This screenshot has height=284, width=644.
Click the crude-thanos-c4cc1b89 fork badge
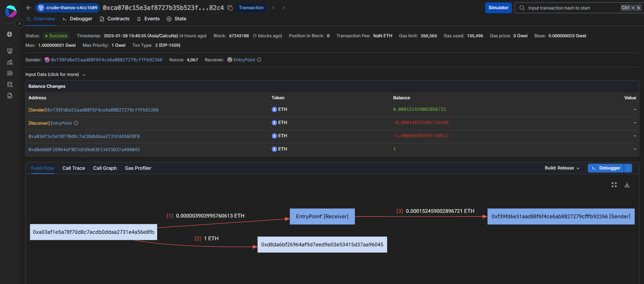click(x=67, y=7)
